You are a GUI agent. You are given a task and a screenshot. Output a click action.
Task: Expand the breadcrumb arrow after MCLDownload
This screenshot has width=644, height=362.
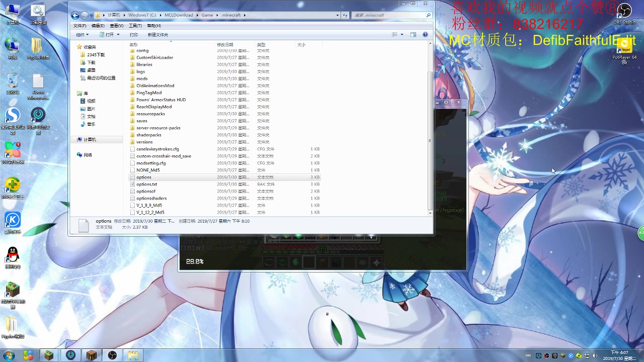coord(197,15)
